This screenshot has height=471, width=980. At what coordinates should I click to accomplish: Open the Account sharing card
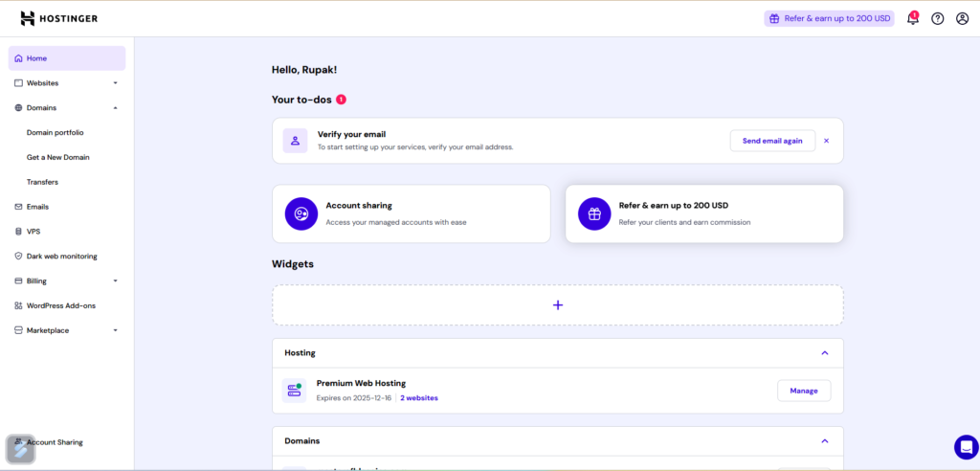point(412,213)
